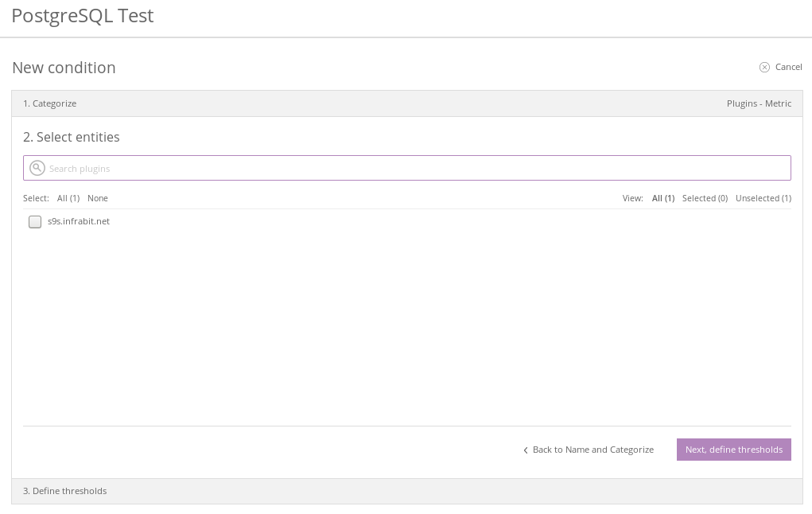812x514 pixels.
Task: Click the PostgreSQL Test title
Action: [83, 16]
